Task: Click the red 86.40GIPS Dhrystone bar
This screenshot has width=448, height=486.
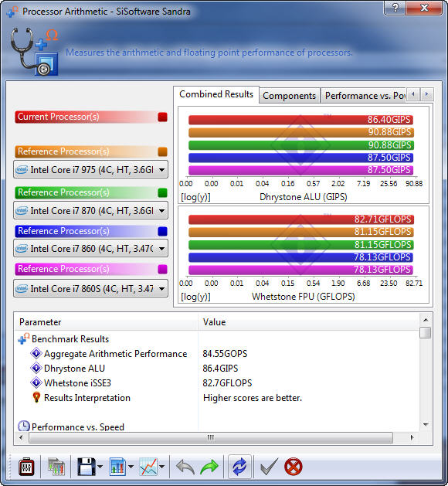Action: pos(300,120)
